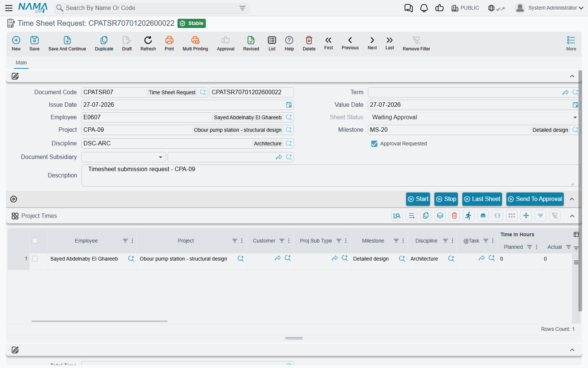Click the Stop timer button
The height and width of the screenshot is (368, 588).
[446, 199]
